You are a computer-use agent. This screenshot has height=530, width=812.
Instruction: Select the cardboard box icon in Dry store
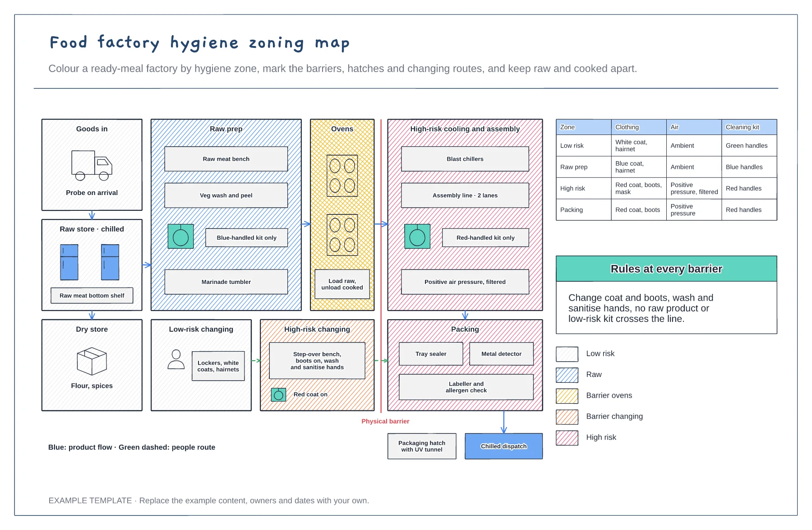coord(92,361)
